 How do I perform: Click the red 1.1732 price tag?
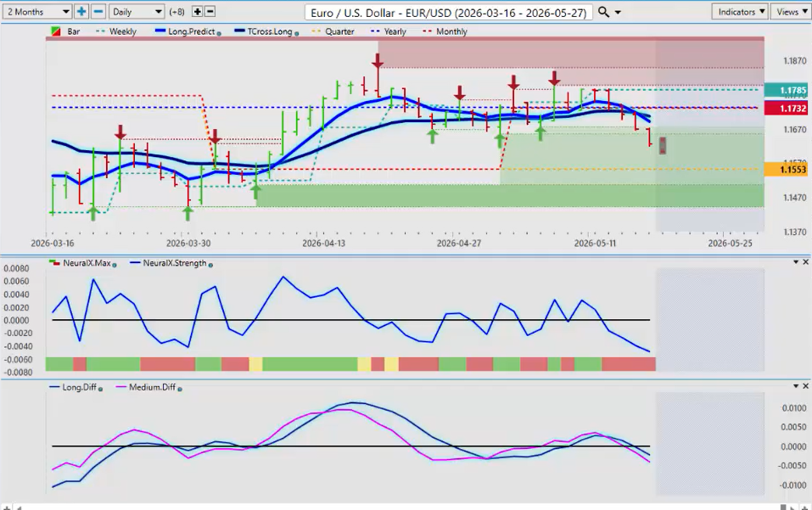tap(786, 109)
